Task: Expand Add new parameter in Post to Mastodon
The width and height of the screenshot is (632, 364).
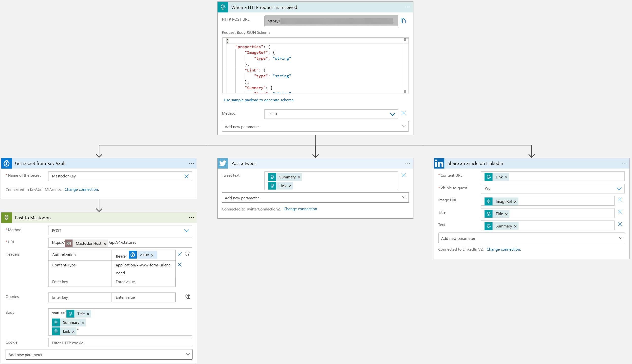Action: click(x=99, y=354)
